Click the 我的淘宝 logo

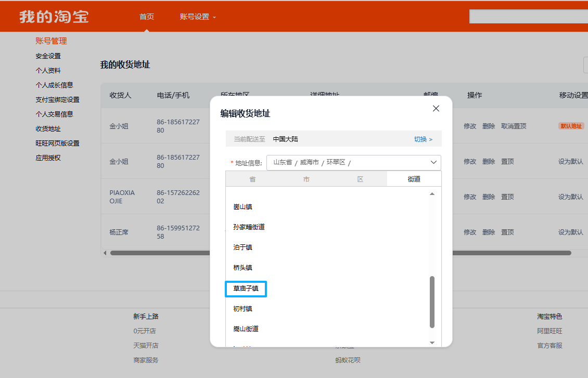click(54, 17)
